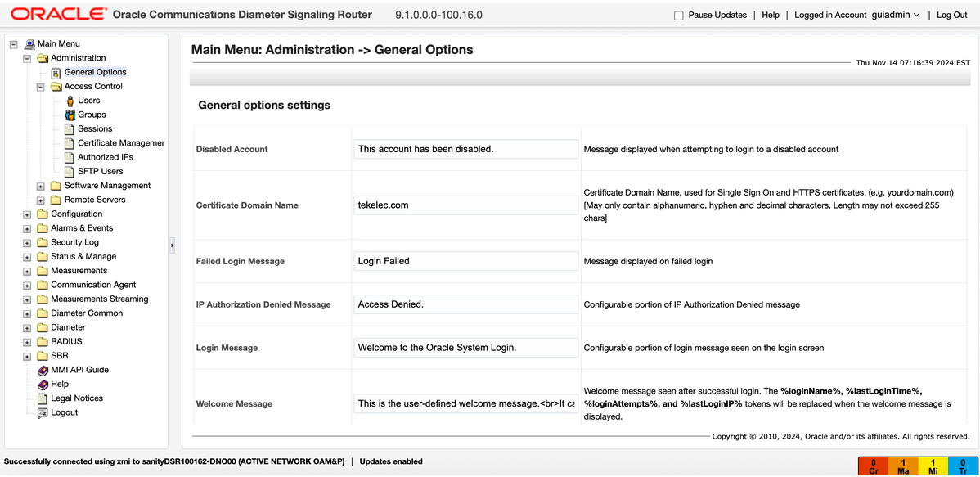Screen dimensions: 980x477
Task: Click the Certificate Domain Name field
Action: 465,205
